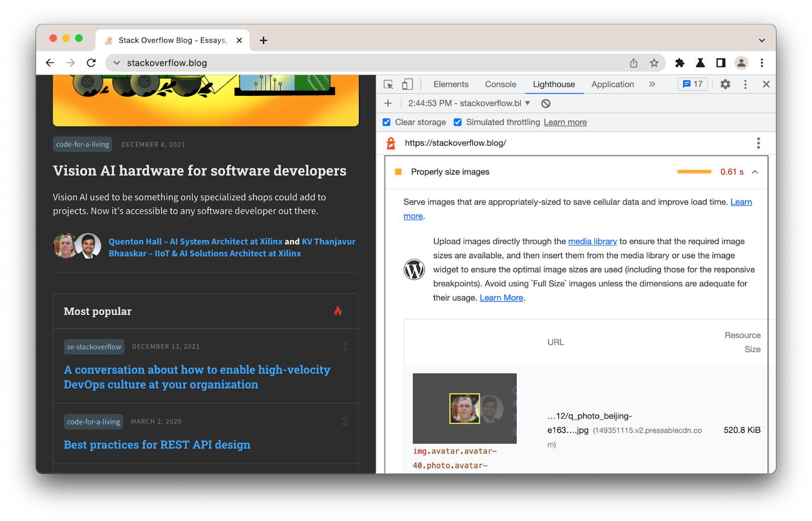The height and width of the screenshot is (521, 812).
Task: Click the se-stackoverflow tag
Action: [x=94, y=346]
